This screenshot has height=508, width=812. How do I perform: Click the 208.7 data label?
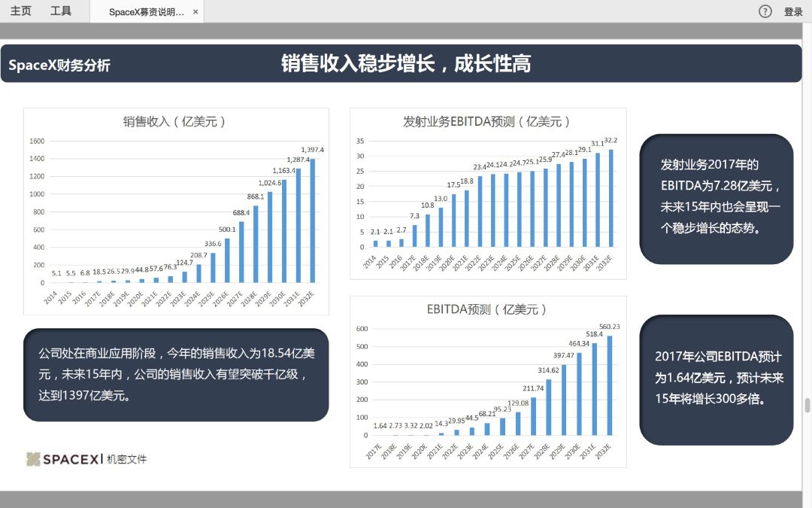tap(198, 255)
